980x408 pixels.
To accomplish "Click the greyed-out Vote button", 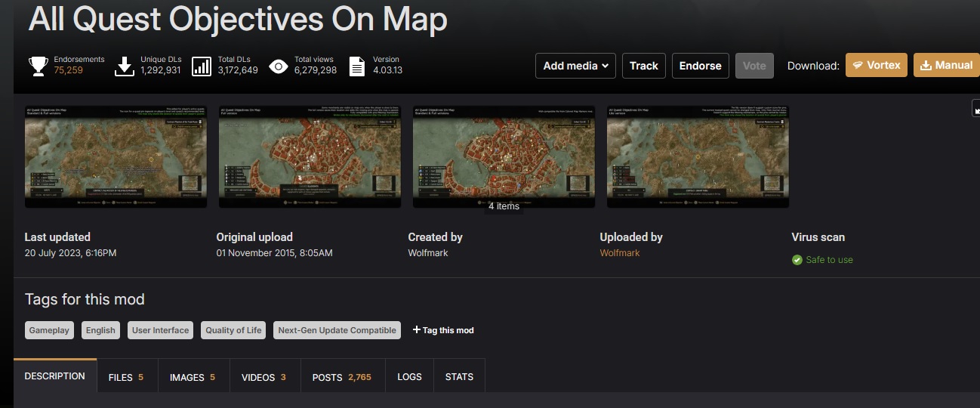I will tap(755, 66).
